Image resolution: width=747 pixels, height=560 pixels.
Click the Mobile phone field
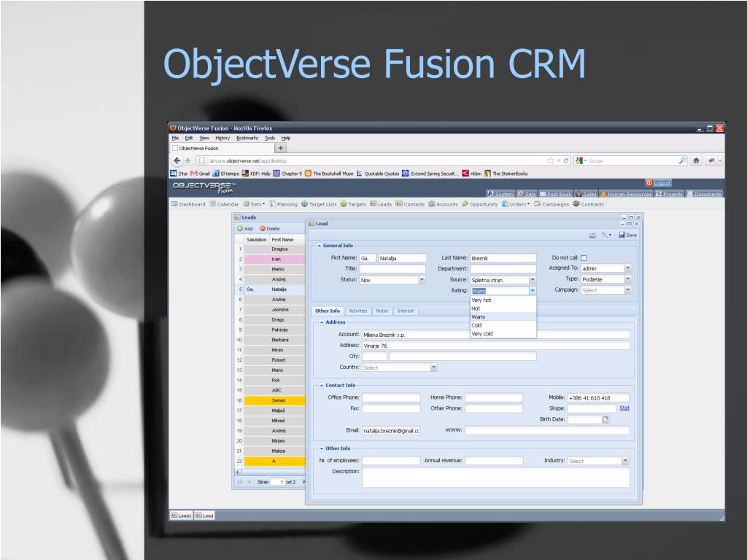pyautogui.click(x=598, y=398)
